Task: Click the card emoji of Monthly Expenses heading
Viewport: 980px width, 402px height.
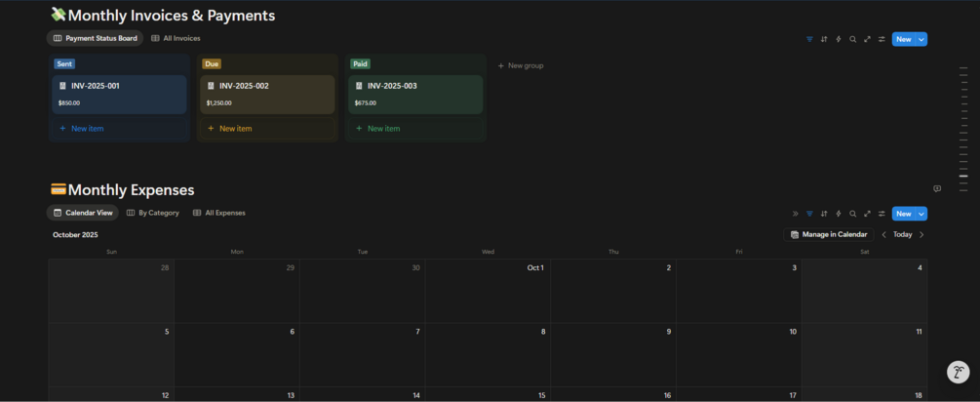Action: [x=59, y=189]
